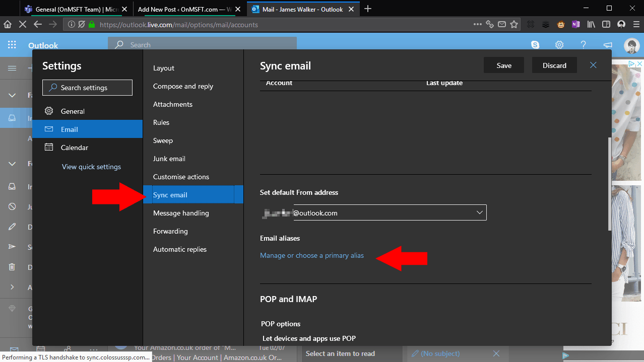Open the account profile picture menu
This screenshot has height=362, width=644.
tap(631, 45)
